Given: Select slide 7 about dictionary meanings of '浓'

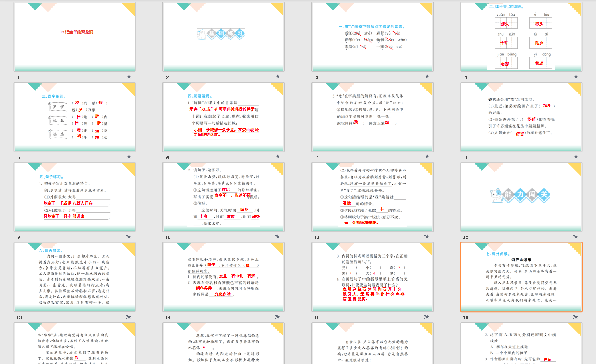Looking at the screenshot, I should point(372,117).
